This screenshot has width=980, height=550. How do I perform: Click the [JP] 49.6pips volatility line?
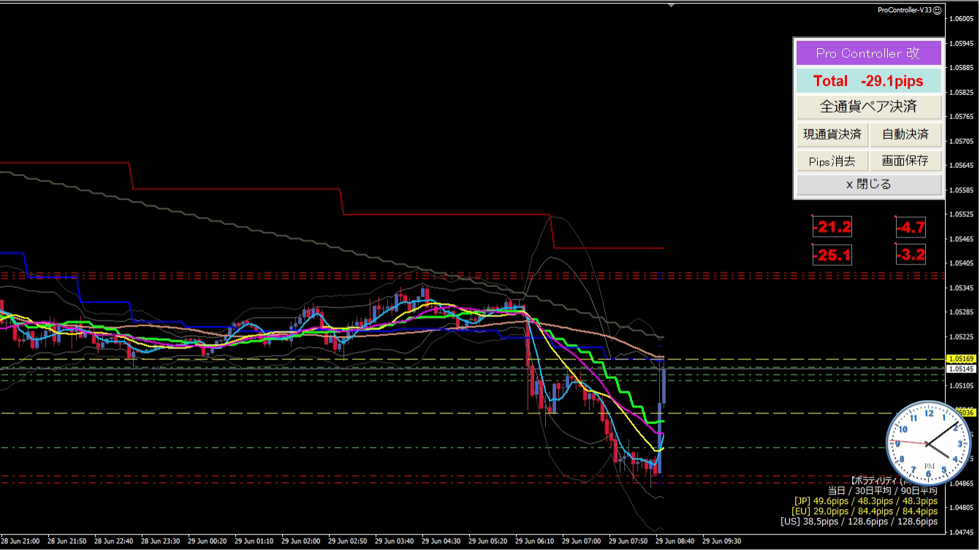pos(865,501)
